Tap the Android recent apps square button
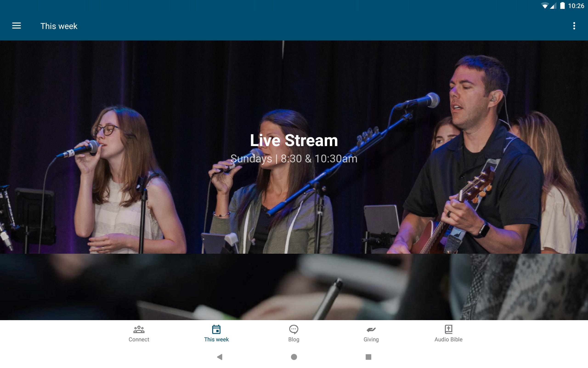The height and width of the screenshot is (368, 588). (x=368, y=357)
